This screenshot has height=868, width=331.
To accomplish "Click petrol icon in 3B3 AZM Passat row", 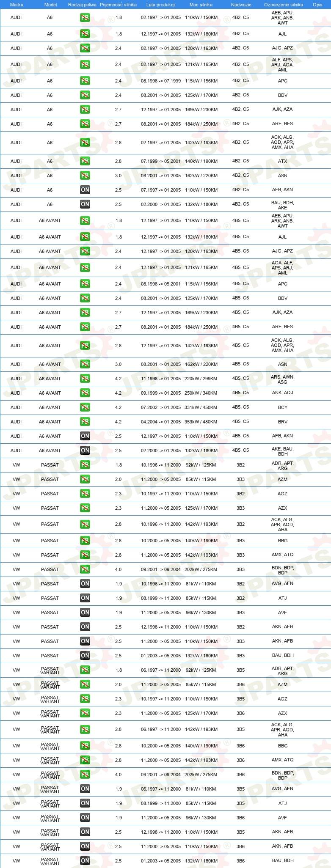I will tap(85, 479).
